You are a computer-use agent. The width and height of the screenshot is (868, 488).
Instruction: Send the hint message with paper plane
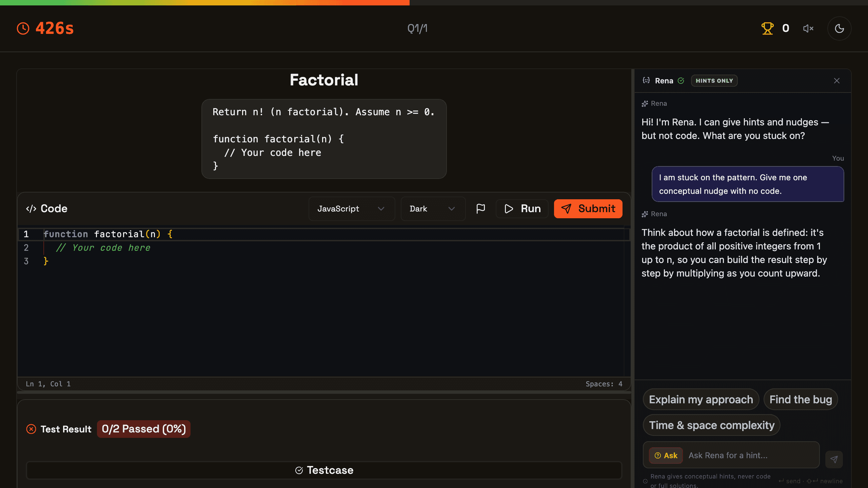click(834, 460)
